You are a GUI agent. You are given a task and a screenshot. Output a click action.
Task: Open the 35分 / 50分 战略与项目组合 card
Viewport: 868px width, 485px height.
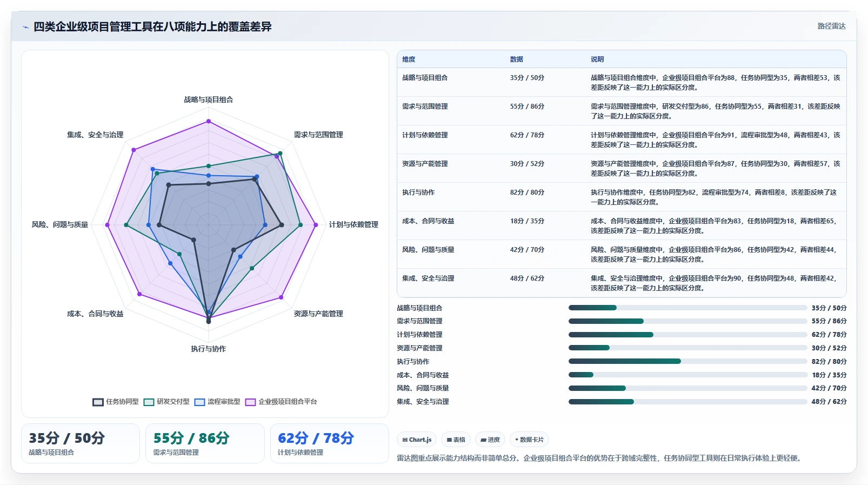(x=81, y=443)
